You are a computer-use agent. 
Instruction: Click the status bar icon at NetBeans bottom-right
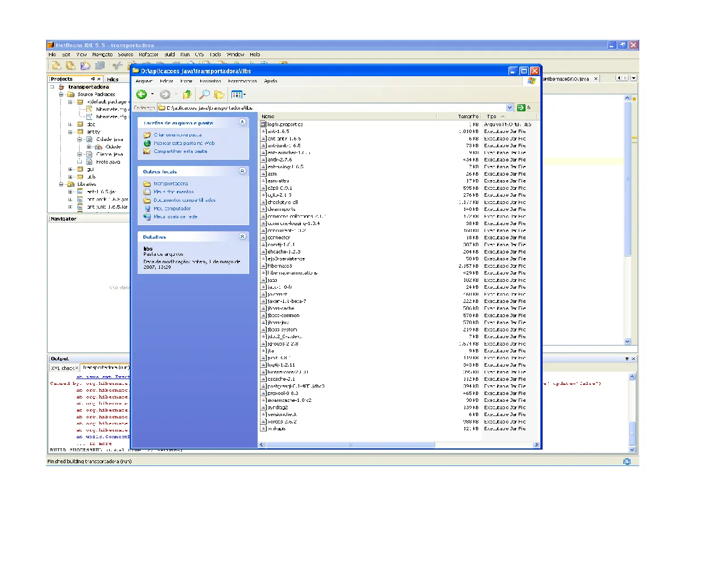click(x=627, y=462)
